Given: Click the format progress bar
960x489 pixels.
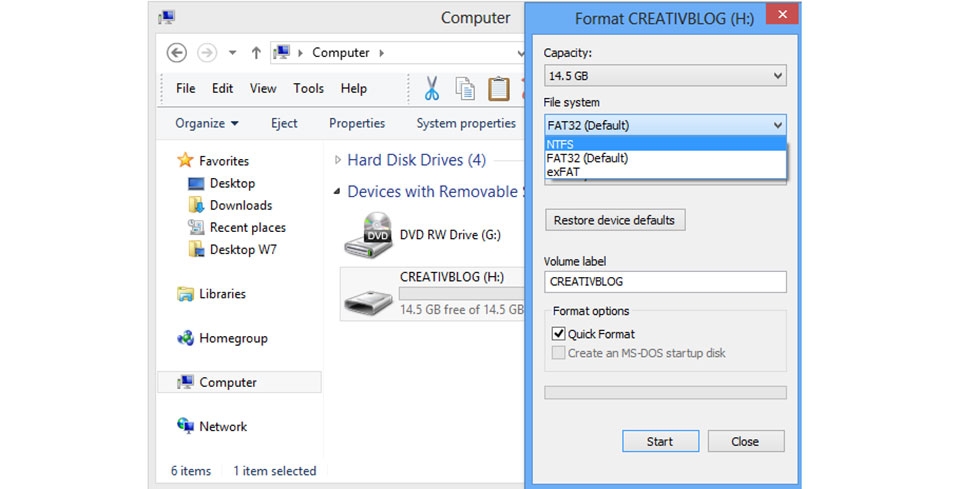Looking at the screenshot, I should 665,392.
